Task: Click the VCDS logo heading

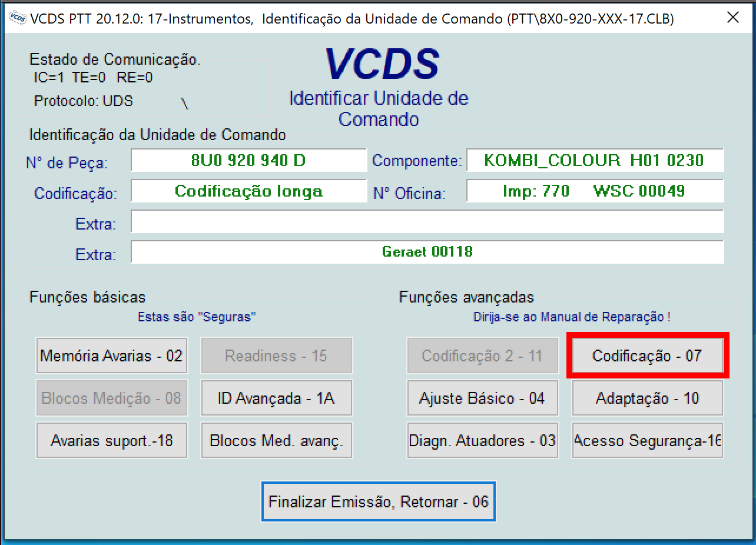Action: tap(382, 64)
